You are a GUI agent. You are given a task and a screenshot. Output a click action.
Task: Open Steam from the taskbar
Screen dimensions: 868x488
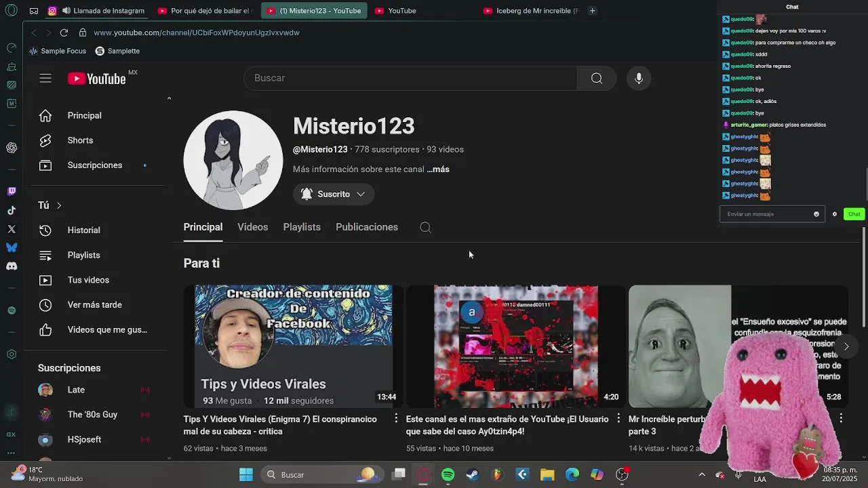pyautogui.click(x=473, y=474)
